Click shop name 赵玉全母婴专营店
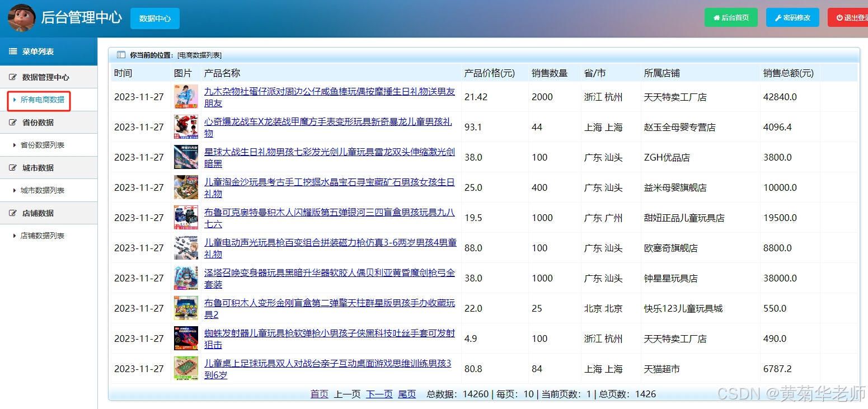The width and height of the screenshot is (868, 409). tap(679, 127)
